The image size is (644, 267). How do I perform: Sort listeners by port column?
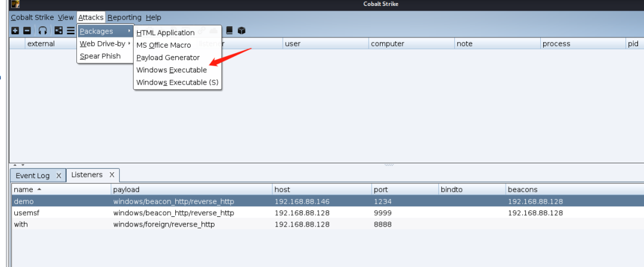(405, 190)
